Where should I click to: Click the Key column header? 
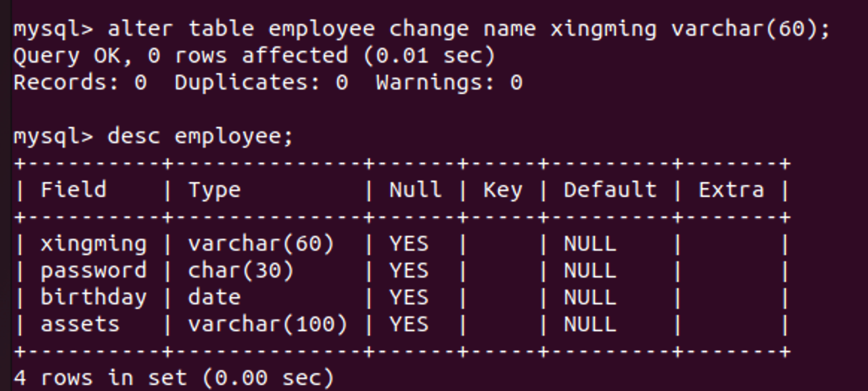(x=502, y=190)
